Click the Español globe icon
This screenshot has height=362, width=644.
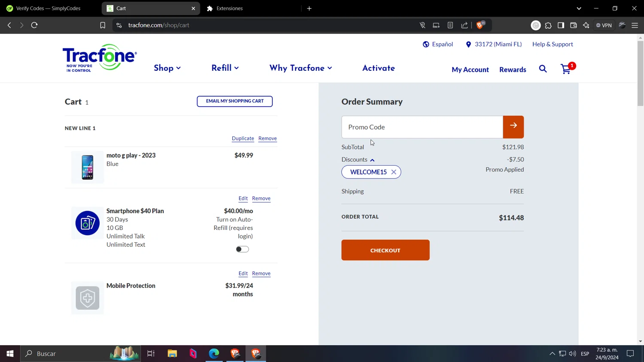426,44
